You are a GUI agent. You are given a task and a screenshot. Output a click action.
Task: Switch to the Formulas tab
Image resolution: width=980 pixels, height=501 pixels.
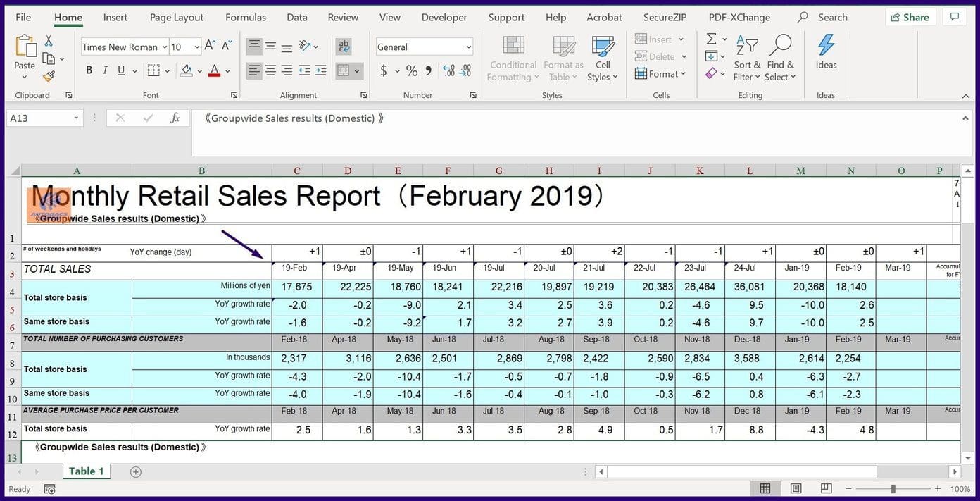coord(246,17)
